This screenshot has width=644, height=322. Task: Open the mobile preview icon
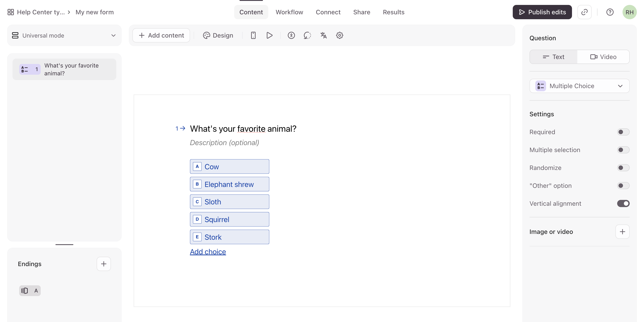(x=253, y=35)
